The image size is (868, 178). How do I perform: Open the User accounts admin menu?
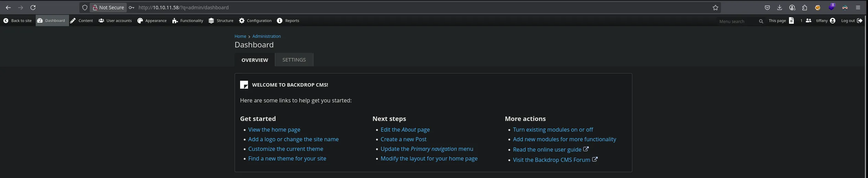[x=115, y=21]
